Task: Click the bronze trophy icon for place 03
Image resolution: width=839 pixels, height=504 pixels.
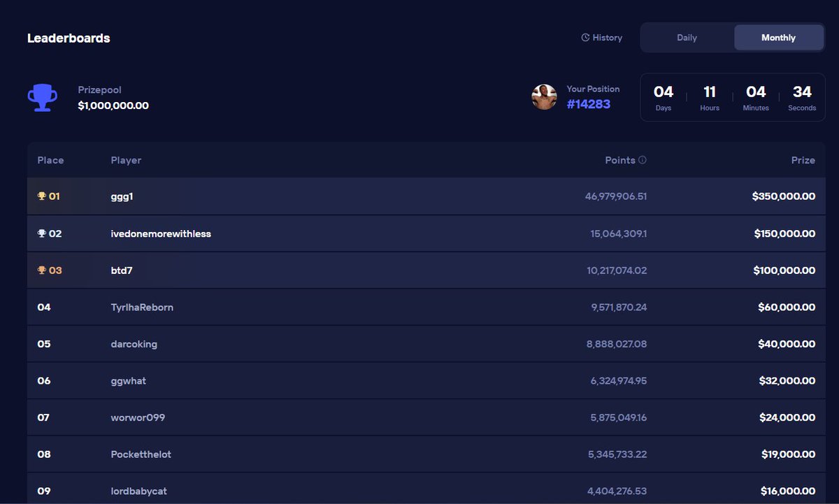Action: [x=41, y=271]
